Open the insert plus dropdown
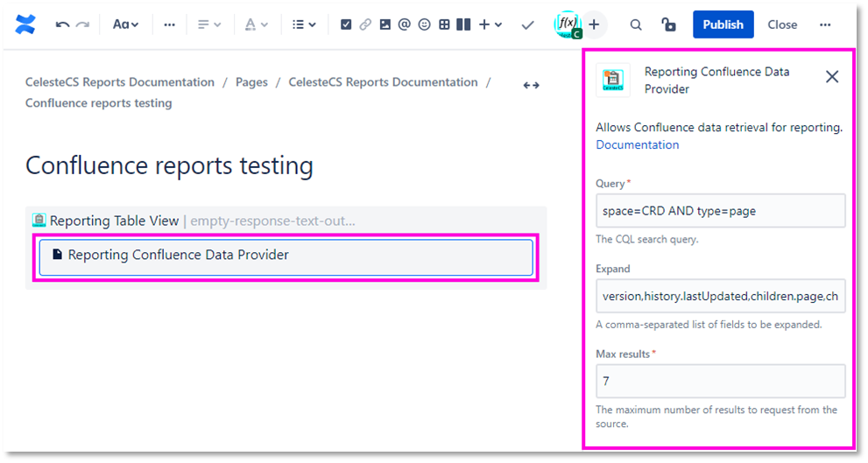868x463 pixels. coord(490,25)
